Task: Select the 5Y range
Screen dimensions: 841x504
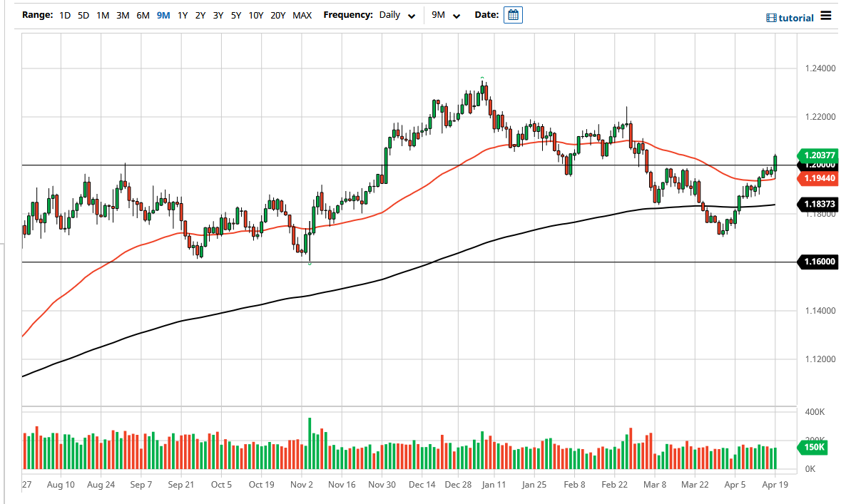Action: (x=236, y=16)
